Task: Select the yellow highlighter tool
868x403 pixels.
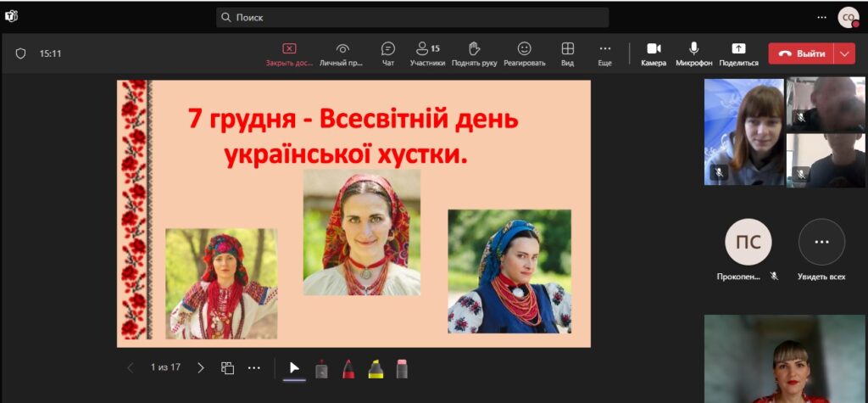Action: [x=376, y=368]
